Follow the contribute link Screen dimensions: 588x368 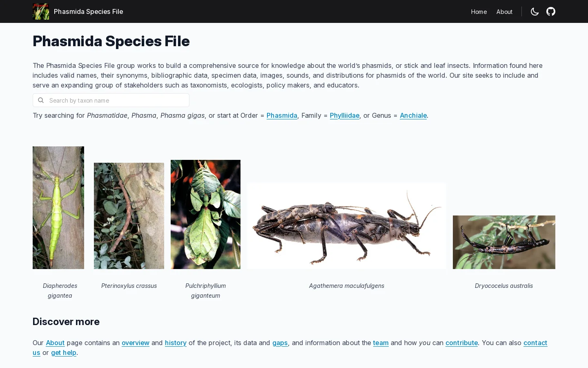pyautogui.click(x=461, y=343)
